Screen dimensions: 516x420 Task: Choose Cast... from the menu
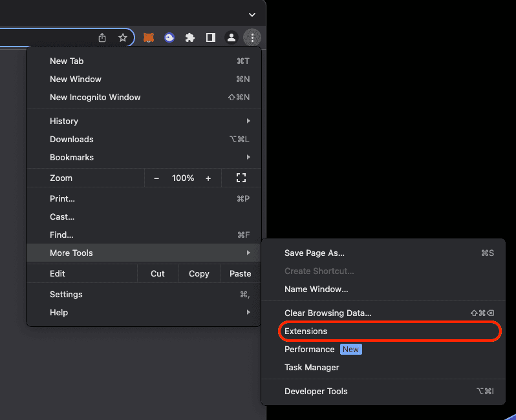coord(144,216)
